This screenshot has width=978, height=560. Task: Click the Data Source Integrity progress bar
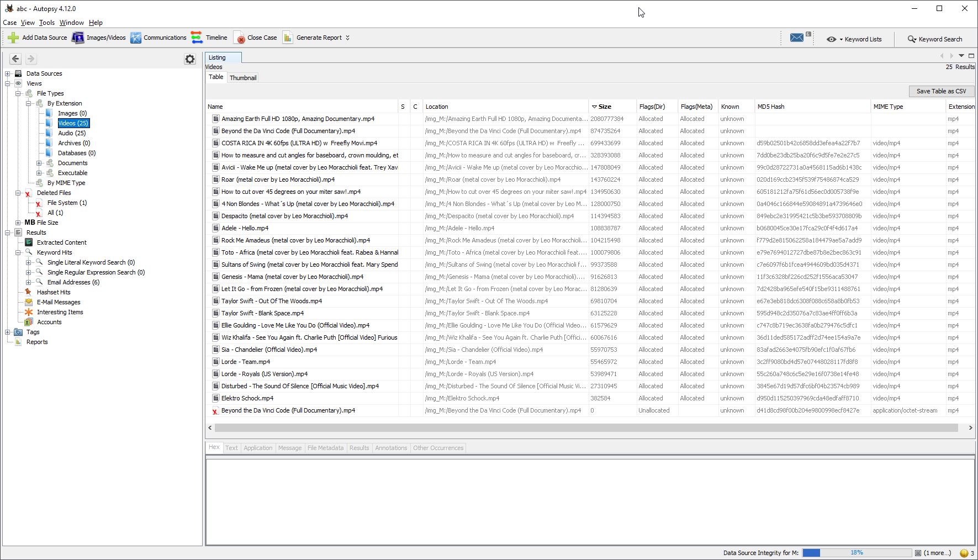(x=857, y=553)
